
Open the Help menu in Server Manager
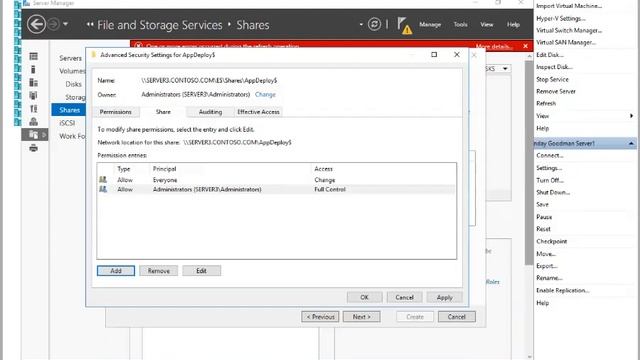point(513,24)
